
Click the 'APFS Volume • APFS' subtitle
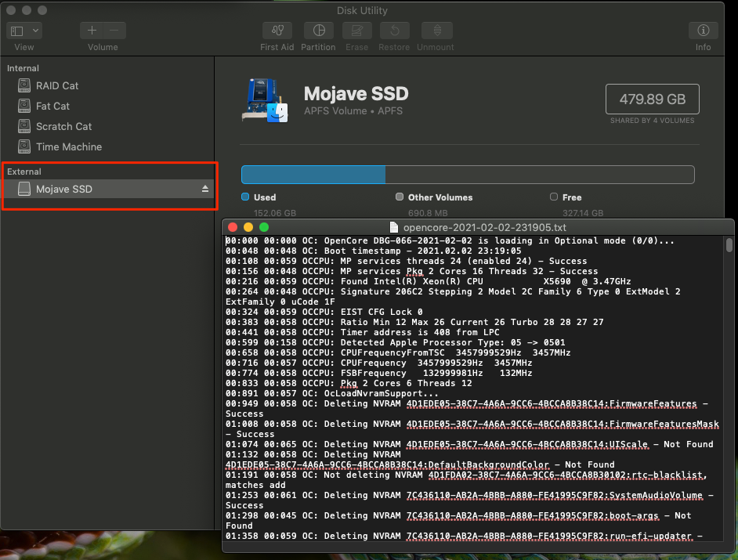point(353,111)
